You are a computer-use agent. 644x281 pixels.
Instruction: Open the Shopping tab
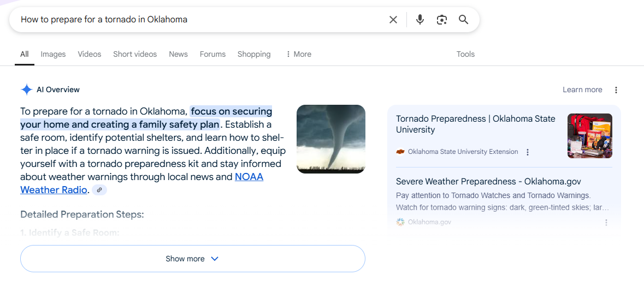pyautogui.click(x=254, y=54)
